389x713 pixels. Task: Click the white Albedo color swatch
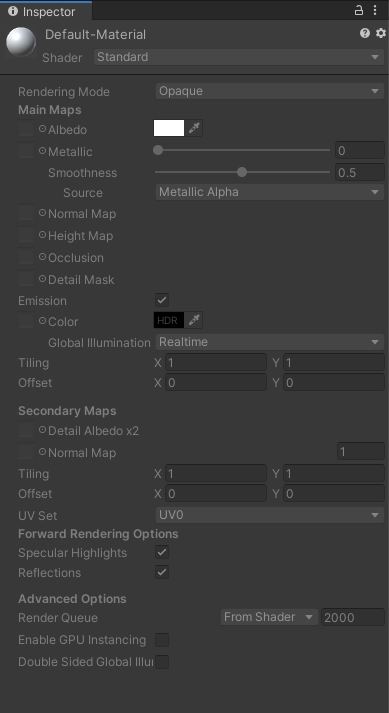pyautogui.click(x=169, y=129)
